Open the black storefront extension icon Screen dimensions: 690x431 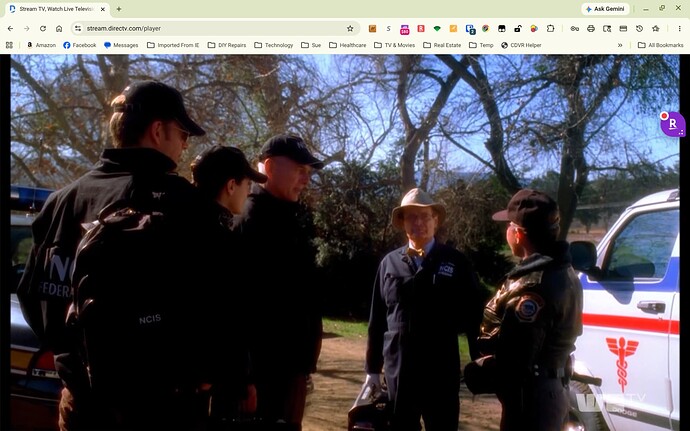pos(502,29)
